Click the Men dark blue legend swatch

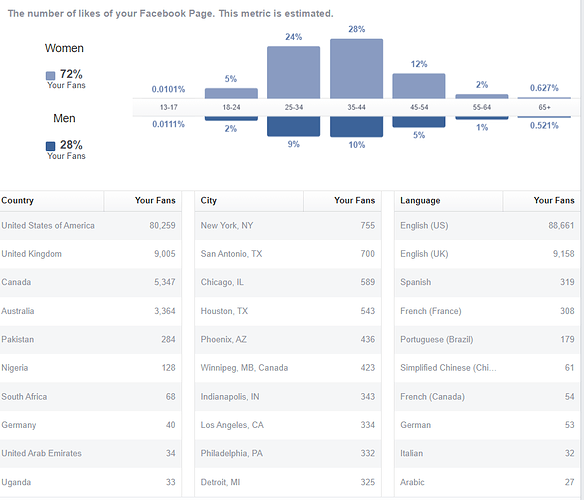pos(50,146)
